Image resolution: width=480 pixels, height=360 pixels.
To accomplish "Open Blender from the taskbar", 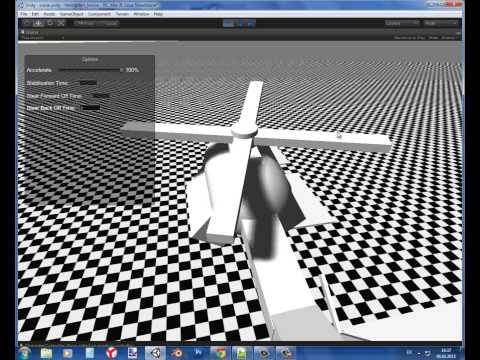I will click(x=177, y=353).
